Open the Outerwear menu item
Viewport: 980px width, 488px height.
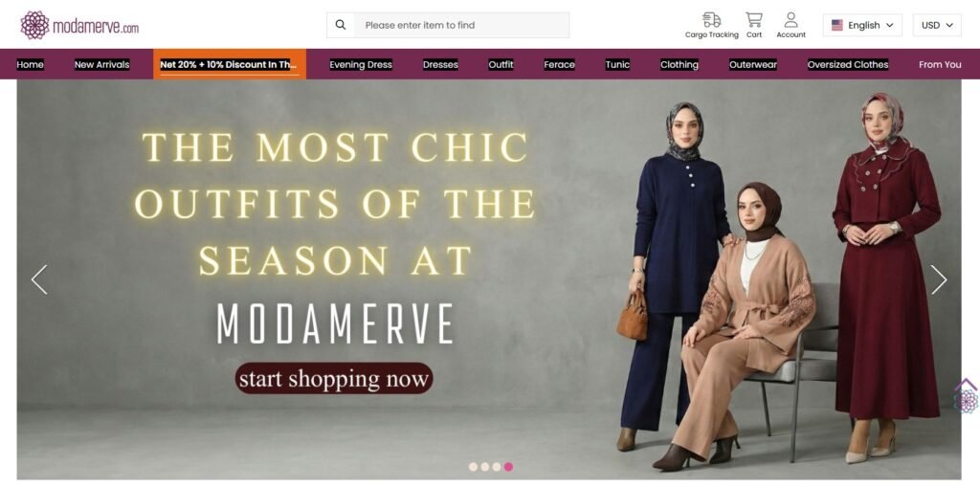point(753,64)
